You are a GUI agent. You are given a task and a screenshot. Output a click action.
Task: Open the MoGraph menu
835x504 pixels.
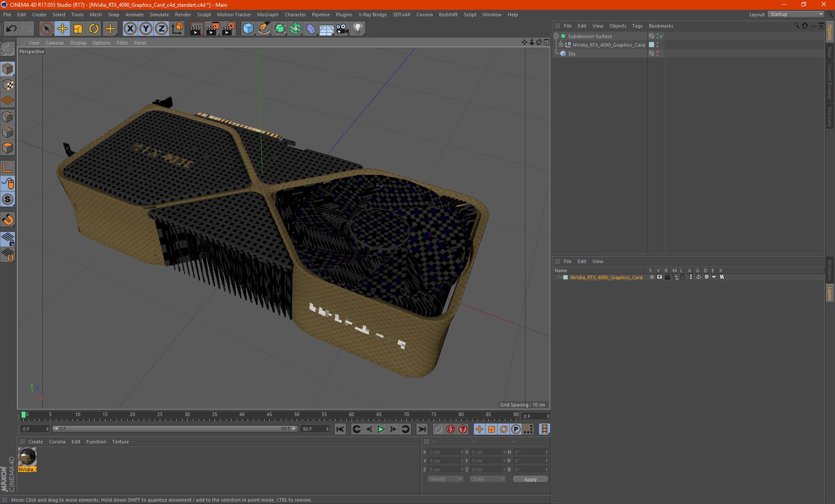(268, 14)
